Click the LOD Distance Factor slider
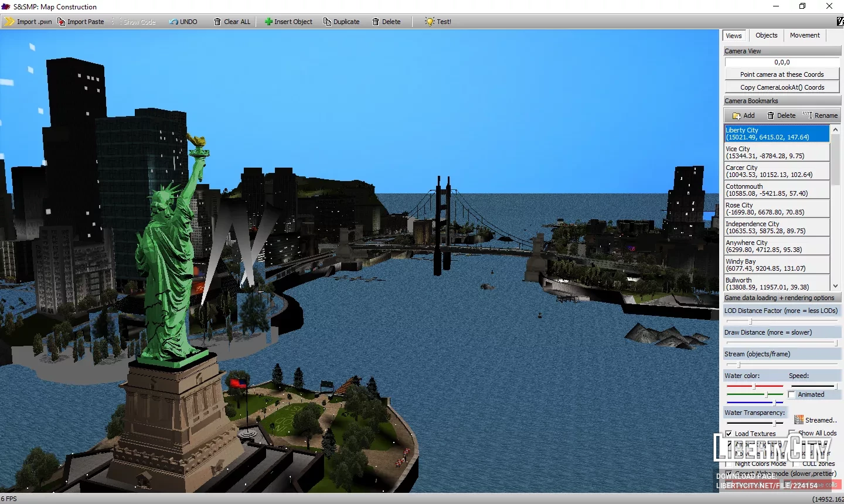844x504 pixels. [x=782, y=321]
